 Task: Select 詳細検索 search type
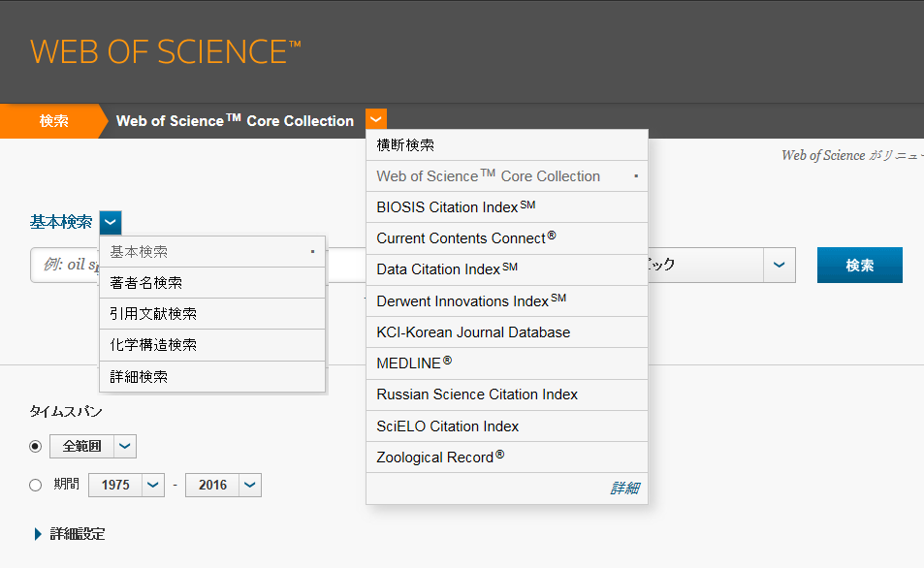click(212, 376)
